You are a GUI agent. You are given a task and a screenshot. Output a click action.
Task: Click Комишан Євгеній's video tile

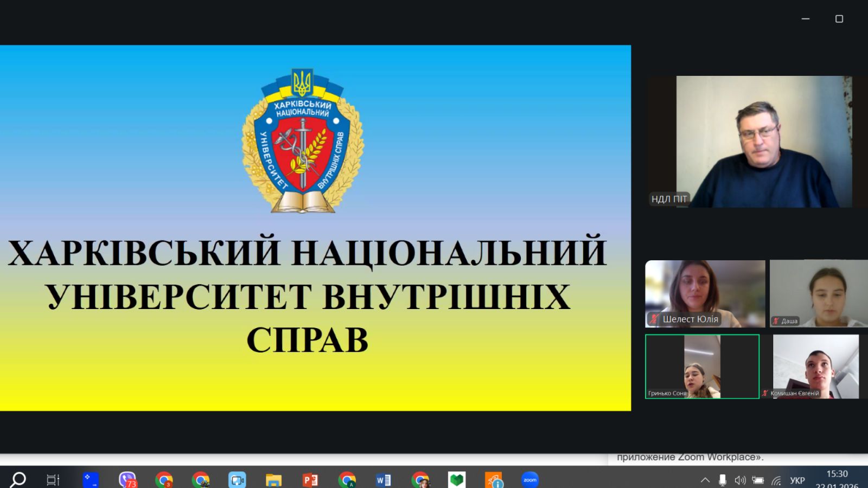coord(815,367)
